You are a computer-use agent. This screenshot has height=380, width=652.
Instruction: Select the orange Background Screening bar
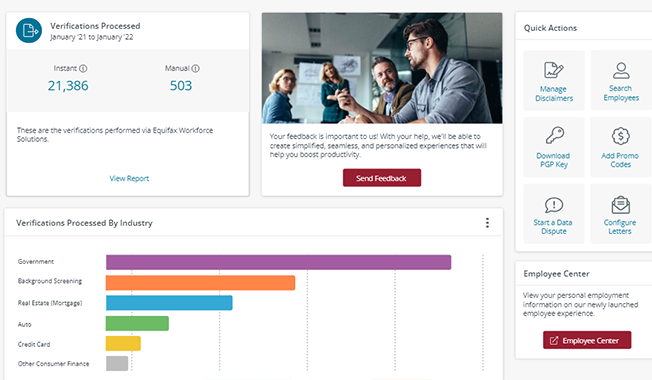(200, 283)
